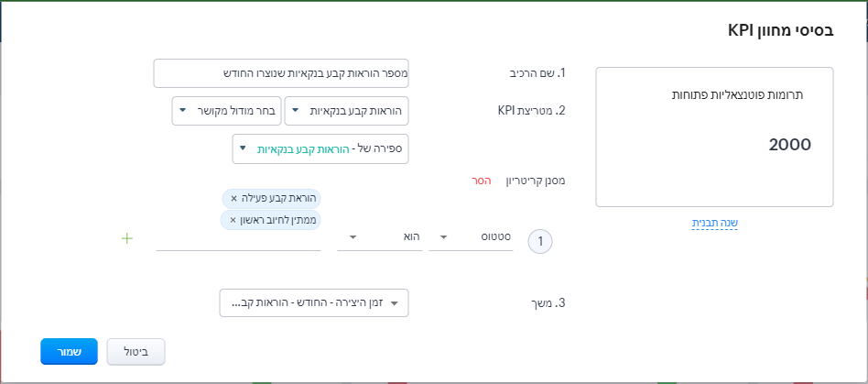Click the arrow on the duration dropdown
Image resolution: width=868 pixels, height=384 pixels.
pyautogui.click(x=394, y=303)
